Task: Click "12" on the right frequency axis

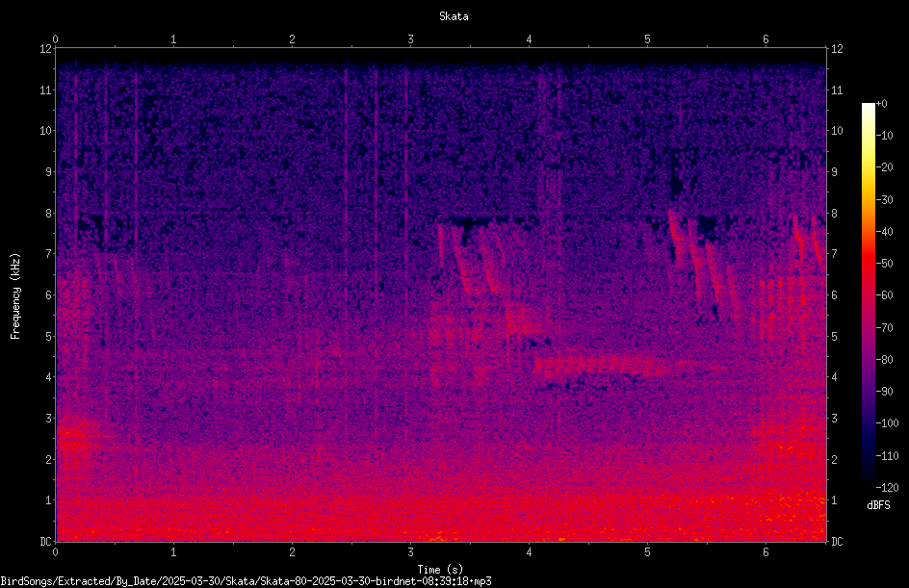Action: pos(837,49)
